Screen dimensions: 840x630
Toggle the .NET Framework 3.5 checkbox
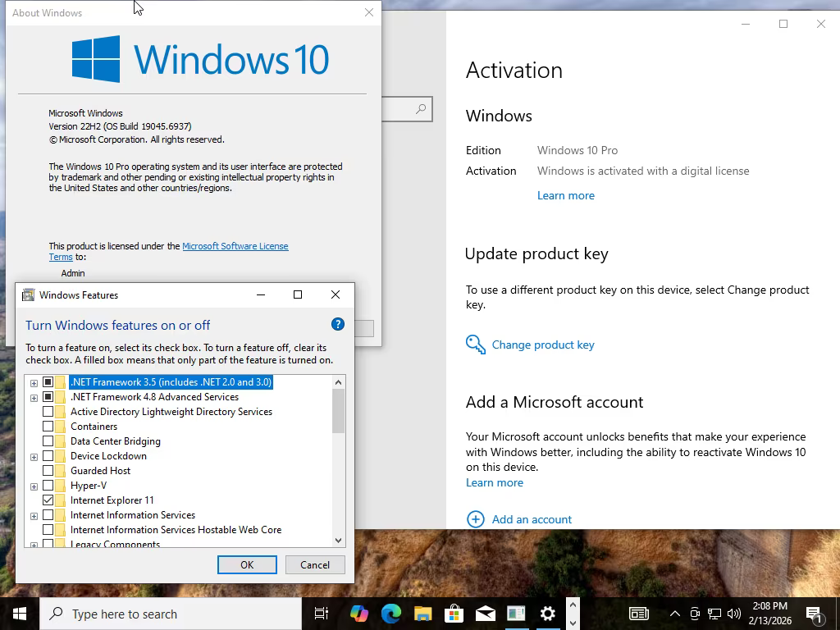pyautogui.click(x=48, y=382)
